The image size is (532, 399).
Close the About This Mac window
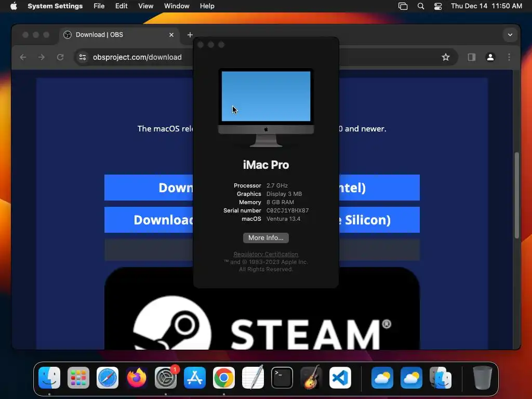tap(201, 45)
